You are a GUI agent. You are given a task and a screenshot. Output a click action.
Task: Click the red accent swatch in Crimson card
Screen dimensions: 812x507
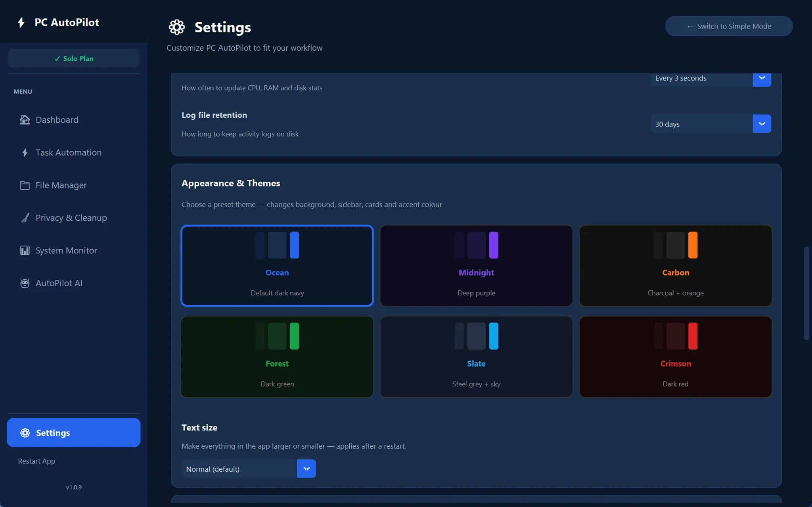[x=693, y=336]
